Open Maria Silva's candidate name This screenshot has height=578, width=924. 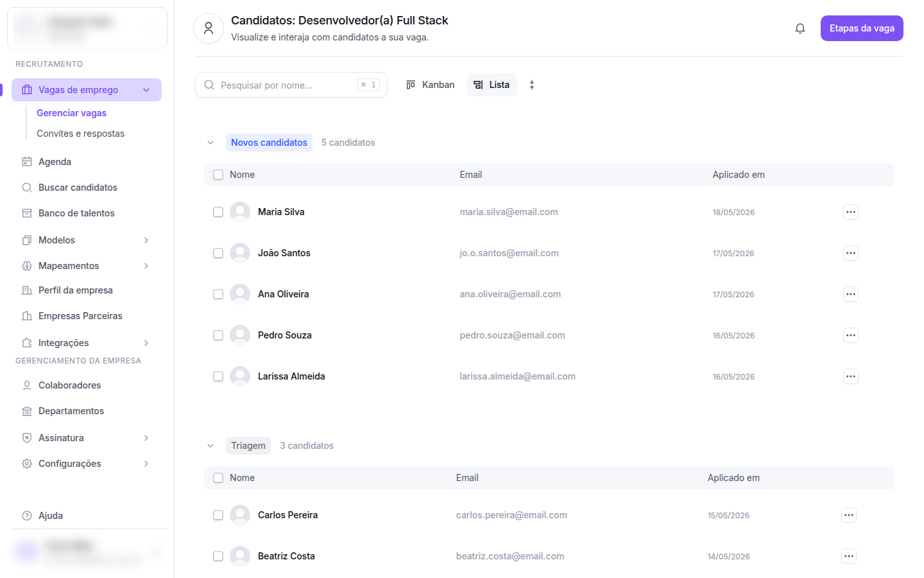281,212
